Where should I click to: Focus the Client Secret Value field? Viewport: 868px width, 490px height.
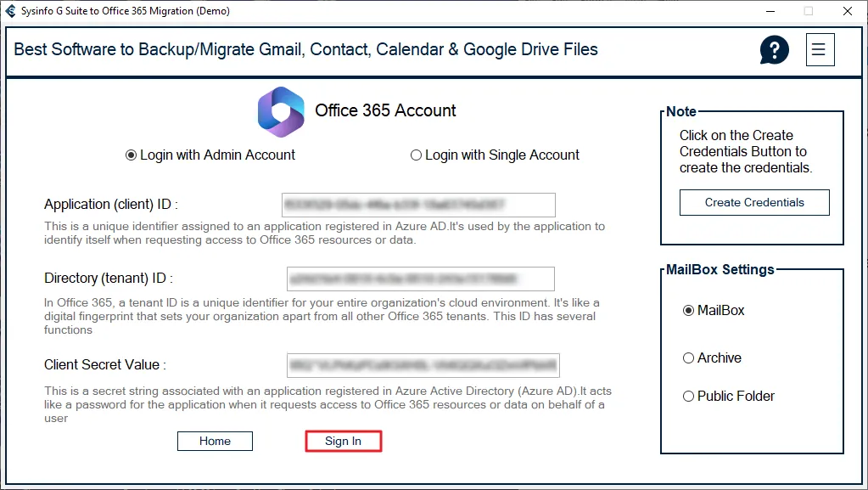click(423, 365)
